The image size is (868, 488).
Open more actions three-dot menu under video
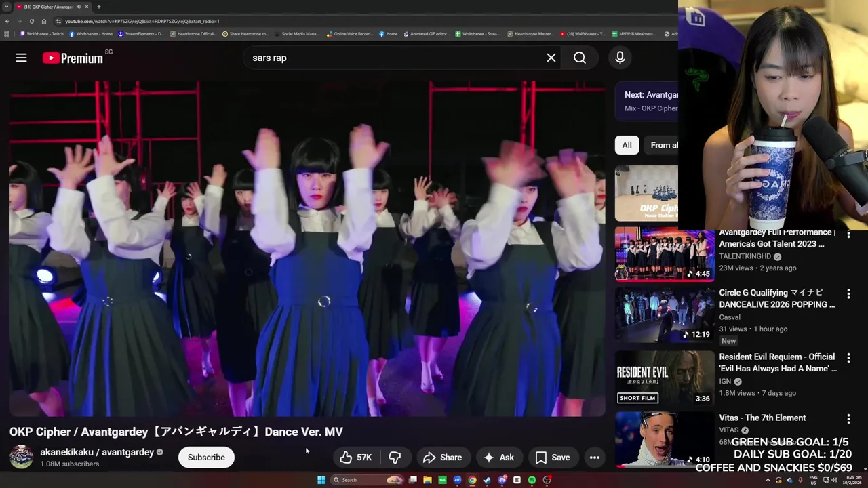pyautogui.click(x=594, y=457)
